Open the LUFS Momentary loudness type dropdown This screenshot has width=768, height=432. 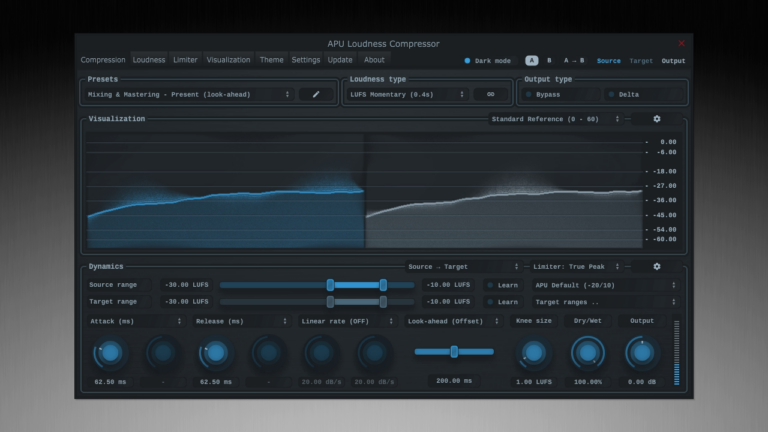(408, 94)
